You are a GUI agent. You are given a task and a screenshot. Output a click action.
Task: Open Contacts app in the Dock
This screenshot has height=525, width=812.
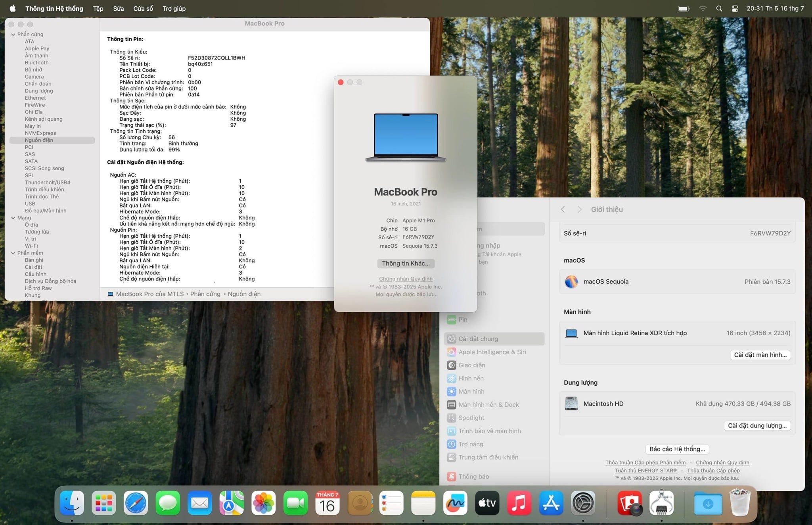[360, 503]
